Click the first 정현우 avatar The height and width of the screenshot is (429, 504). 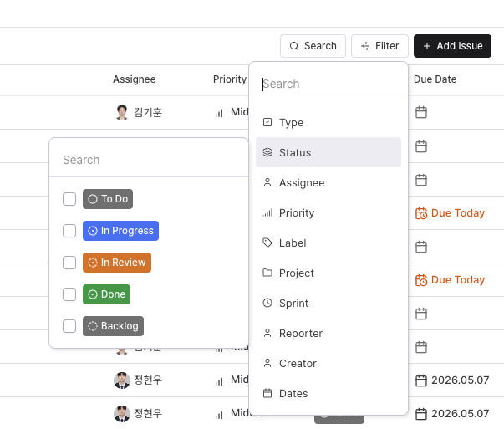122,380
